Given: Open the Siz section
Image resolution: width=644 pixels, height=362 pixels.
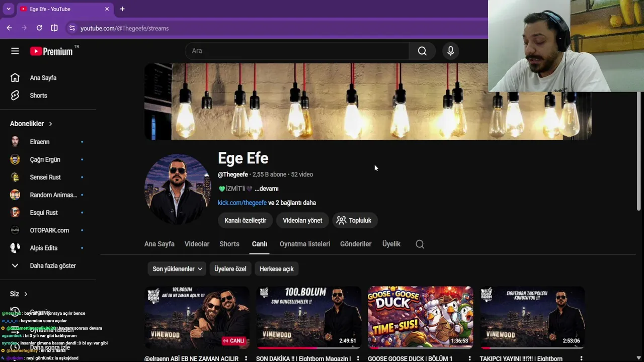Looking at the screenshot, I should (x=19, y=294).
